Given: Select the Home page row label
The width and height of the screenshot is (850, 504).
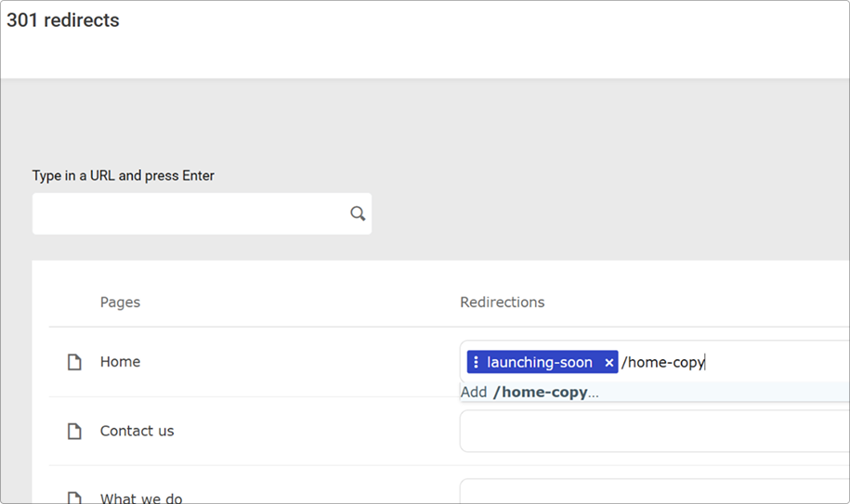Looking at the screenshot, I should (x=120, y=362).
